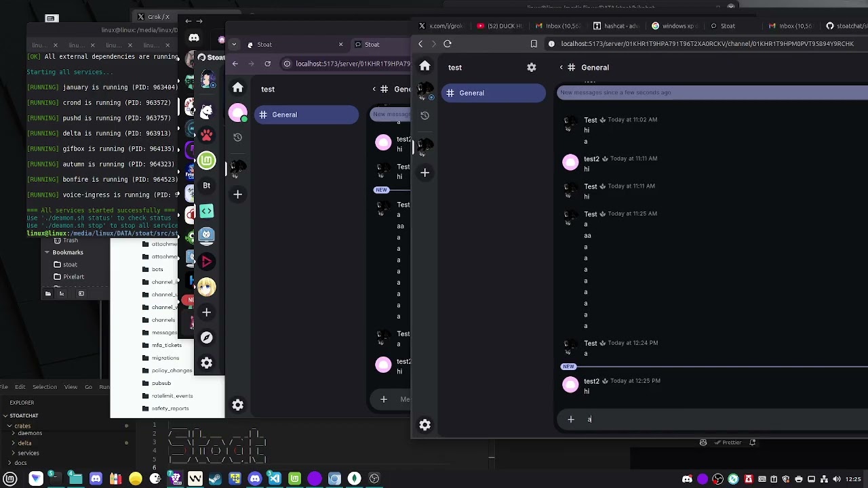The image size is (868, 488).
Task: Bookmark page icon in right browser address bar
Action: pyautogui.click(x=534, y=44)
